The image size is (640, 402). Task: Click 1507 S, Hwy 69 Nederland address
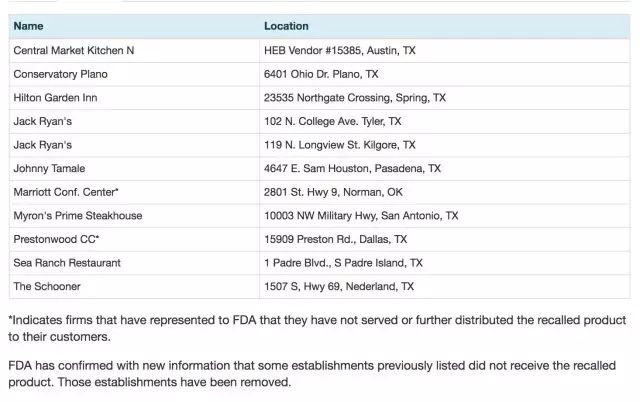point(339,287)
